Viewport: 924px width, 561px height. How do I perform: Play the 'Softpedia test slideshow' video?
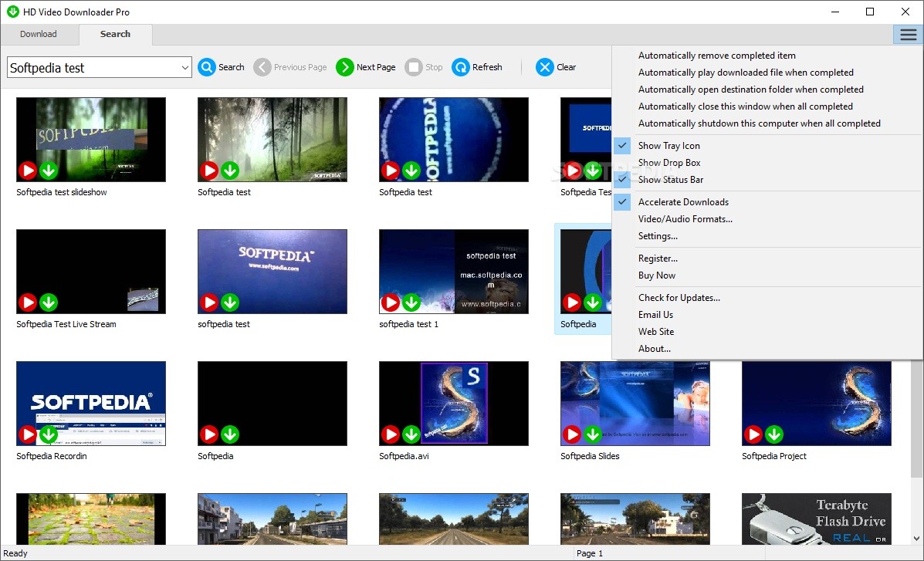[28, 171]
